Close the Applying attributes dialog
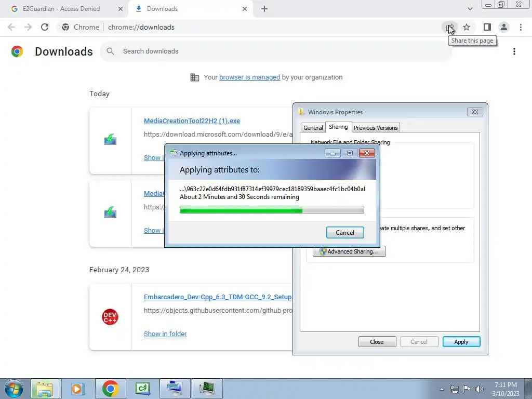This screenshot has width=532, height=399. pos(367,153)
